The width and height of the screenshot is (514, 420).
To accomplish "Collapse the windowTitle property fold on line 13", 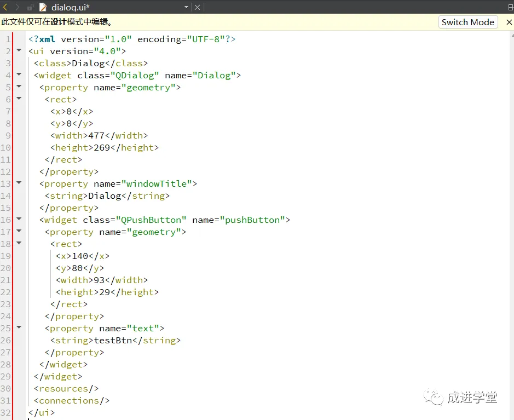I will (x=19, y=183).
